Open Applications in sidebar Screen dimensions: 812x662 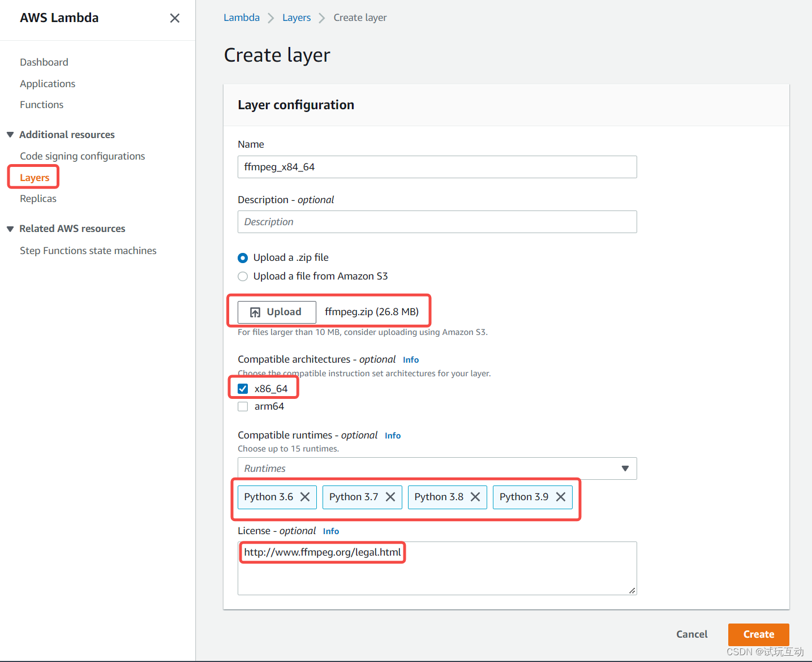48,84
